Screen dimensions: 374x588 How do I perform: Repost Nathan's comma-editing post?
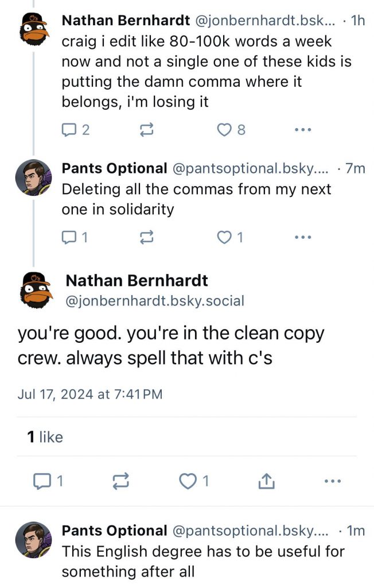[147, 130]
